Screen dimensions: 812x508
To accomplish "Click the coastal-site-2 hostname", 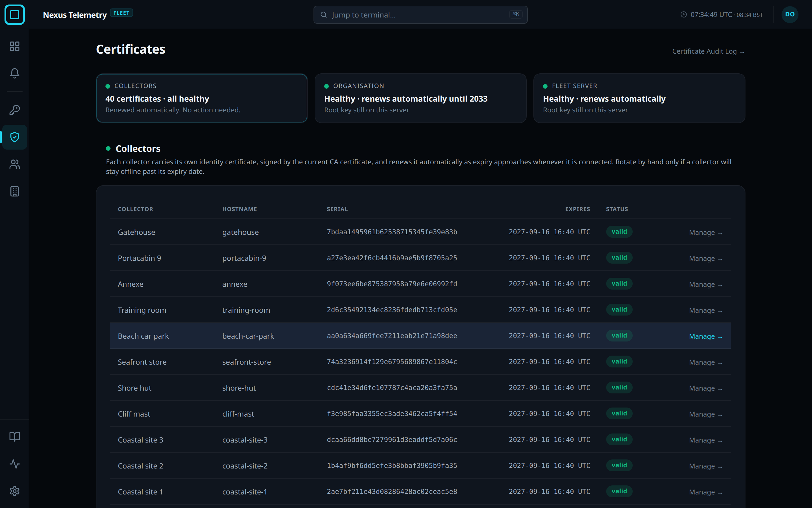I will [x=245, y=466].
